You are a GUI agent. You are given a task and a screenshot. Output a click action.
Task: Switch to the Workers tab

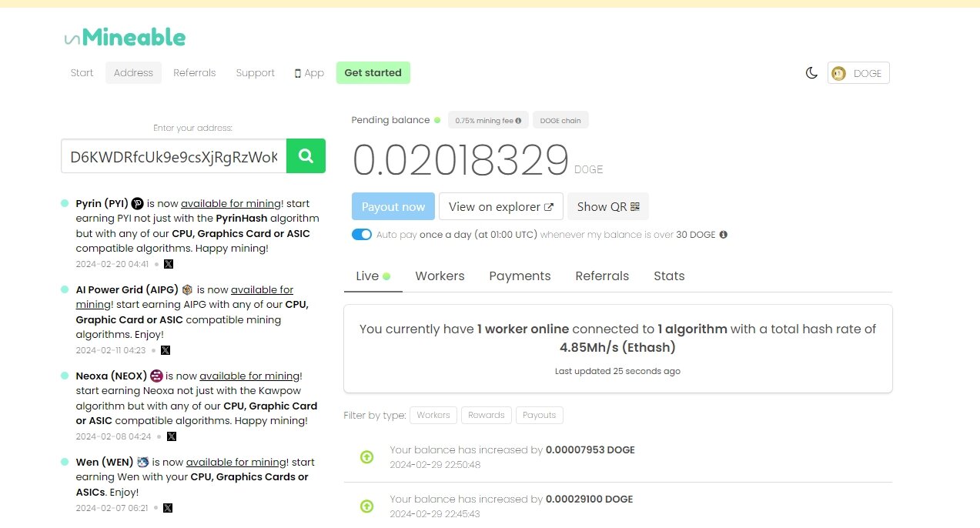(x=440, y=276)
